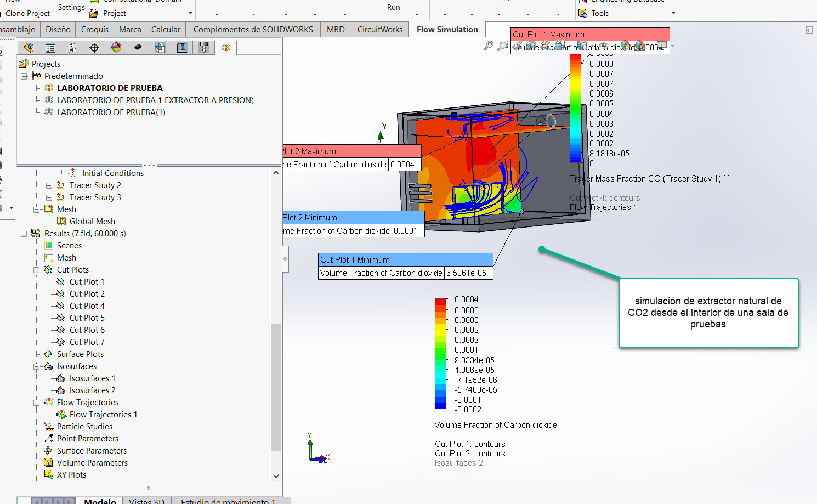Switch to the Diseño ribbon tab
Image resolution: width=817 pixels, height=504 pixels.
pos(58,30)
